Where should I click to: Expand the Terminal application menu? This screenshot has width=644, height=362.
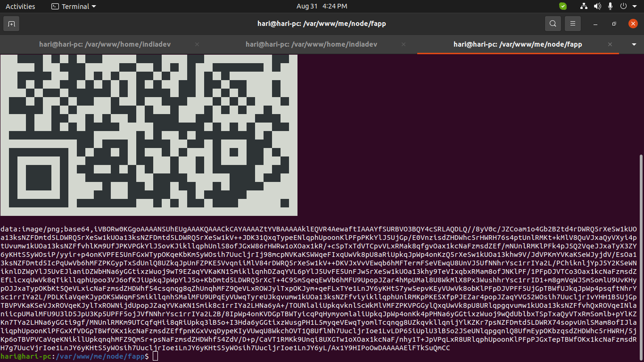click(x=73, y=6)
